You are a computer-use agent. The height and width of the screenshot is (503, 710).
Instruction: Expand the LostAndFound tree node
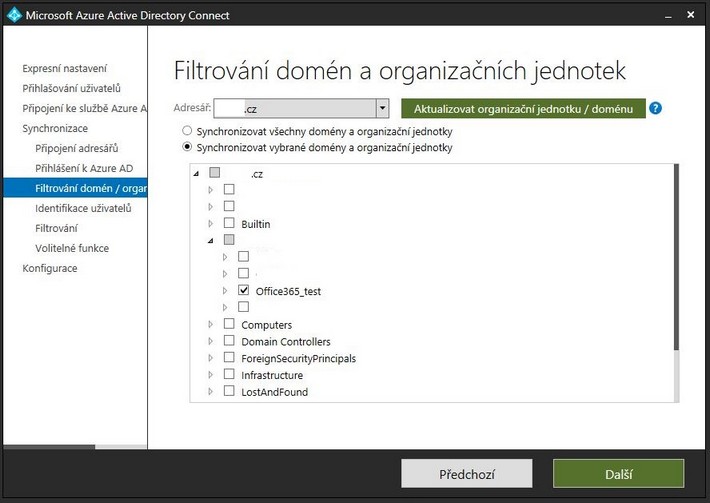(211, 392)
